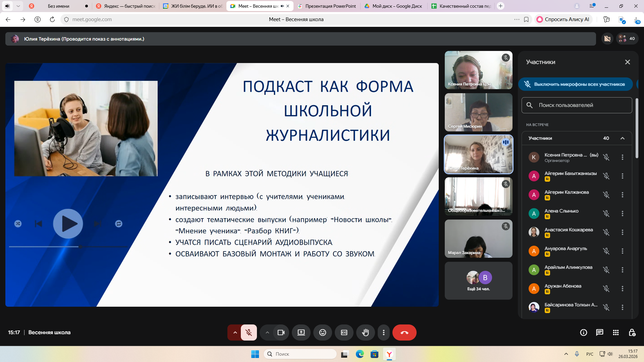Open host controls lock icon

632,333
